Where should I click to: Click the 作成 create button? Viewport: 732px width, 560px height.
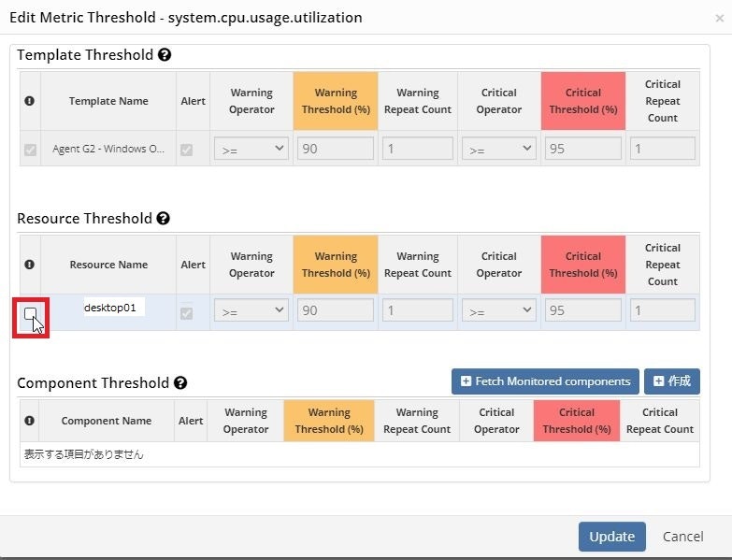[672, 381]
